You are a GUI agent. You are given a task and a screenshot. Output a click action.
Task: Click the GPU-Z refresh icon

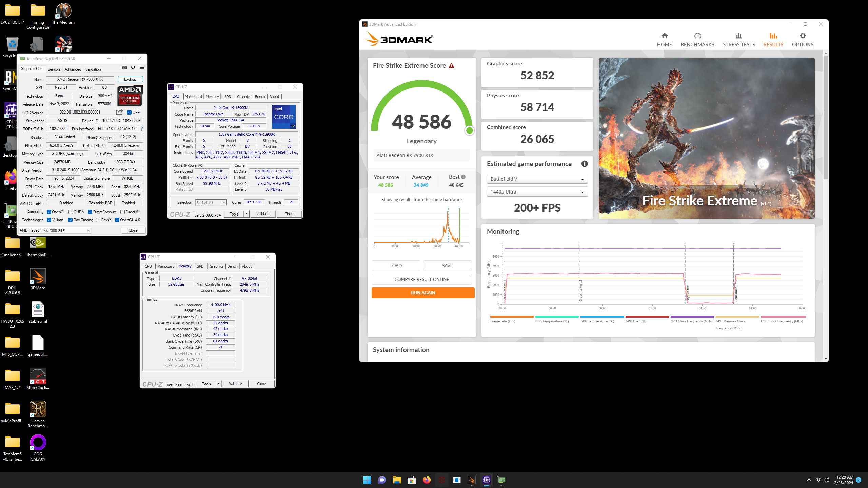pyautogui.click(x=133, y=68)
